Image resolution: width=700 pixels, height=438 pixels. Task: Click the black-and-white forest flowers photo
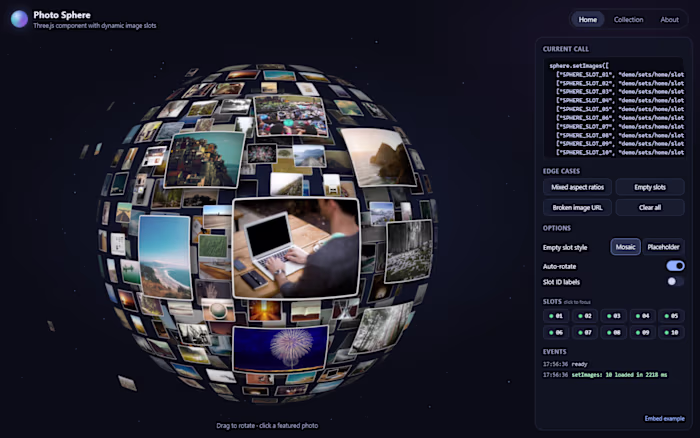(x=409, y=251)
